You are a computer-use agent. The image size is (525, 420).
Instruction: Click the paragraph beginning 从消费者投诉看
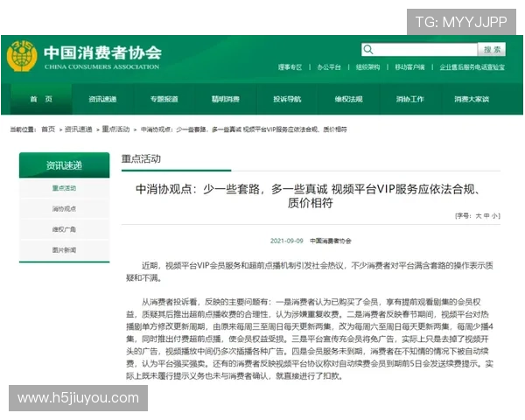[x=310, y=339]
